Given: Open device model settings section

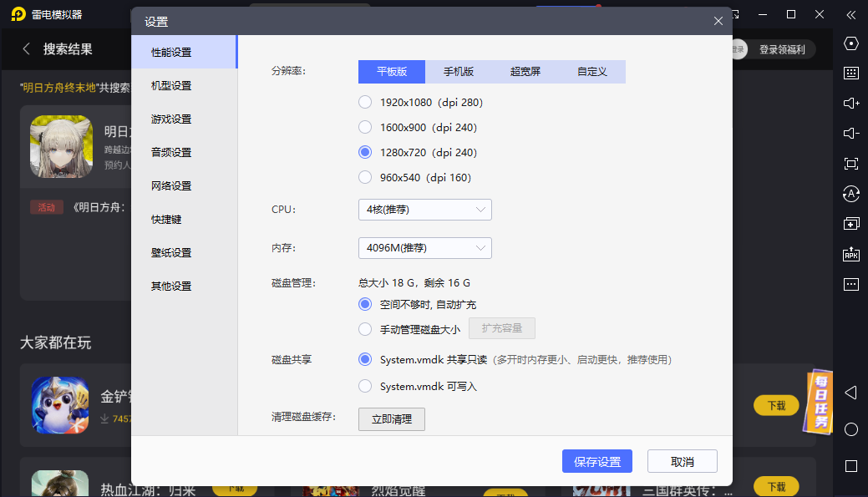Looking at the screenshot, I should click(x=185, y=86).
